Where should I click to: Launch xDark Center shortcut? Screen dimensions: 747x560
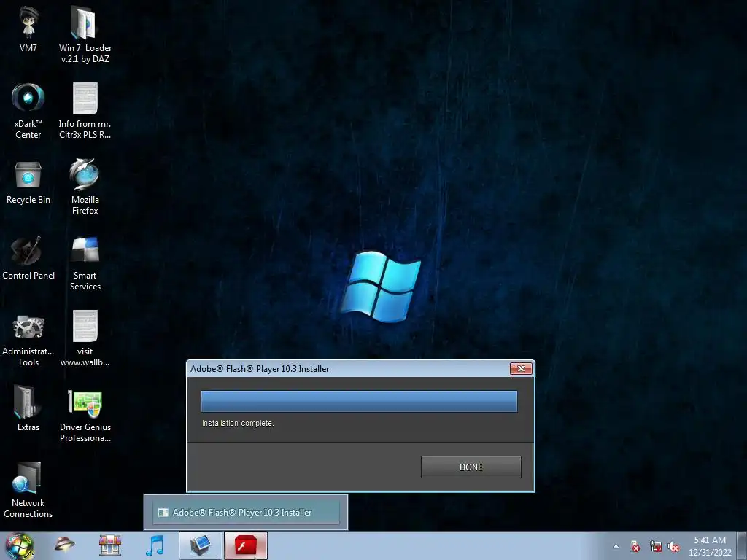click(x=28, y=109)
